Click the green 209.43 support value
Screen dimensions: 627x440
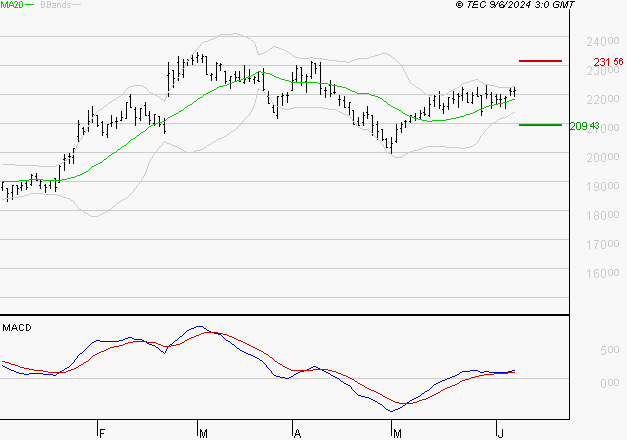(x=584, y=126)
